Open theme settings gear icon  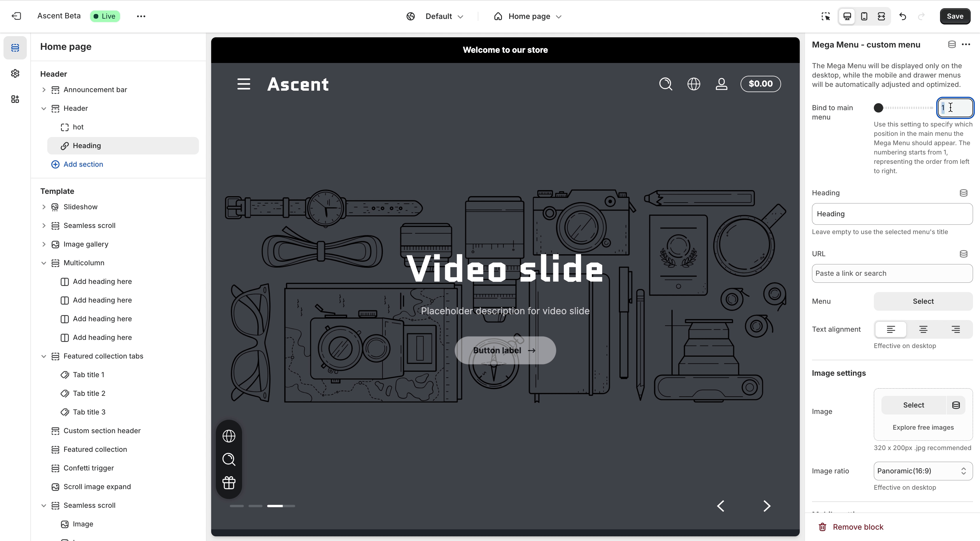[x=15, y=73]
